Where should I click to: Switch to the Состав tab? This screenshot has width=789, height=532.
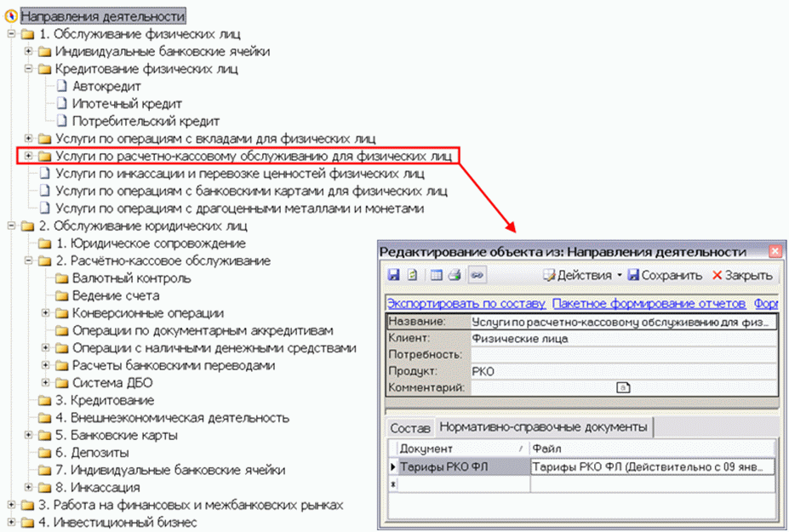pyautogui.click(x=410, y=426)
